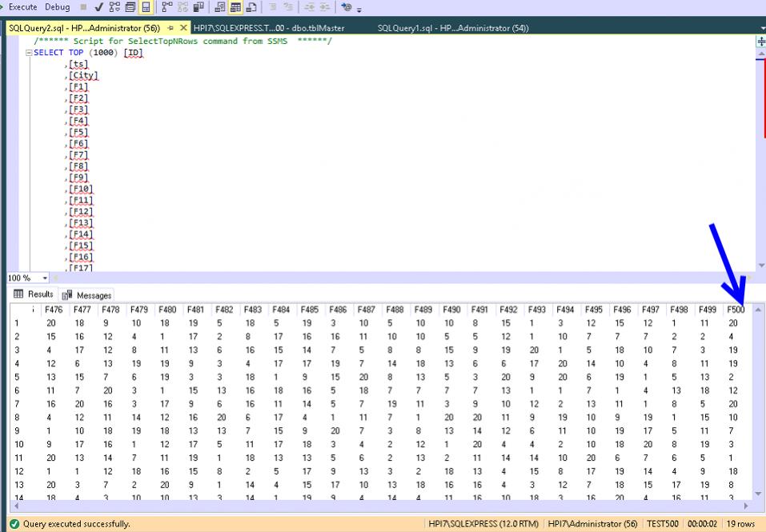This screenshot has height=532, width=766.
Task: Show the Estimated Execution Plan icon
Action: 114,7
